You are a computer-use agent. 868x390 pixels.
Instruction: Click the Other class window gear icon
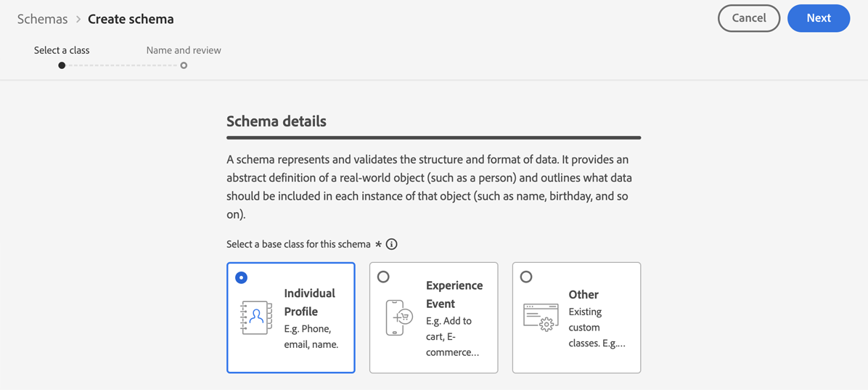click(x=541, y=317)
